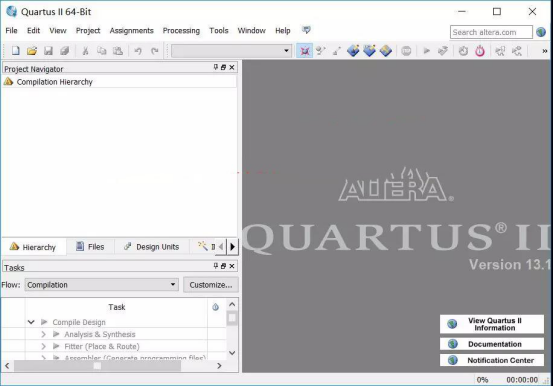Open a file using the yellow folder icon
The width and height of the screenshot is (554, 386).
(32, 51)
